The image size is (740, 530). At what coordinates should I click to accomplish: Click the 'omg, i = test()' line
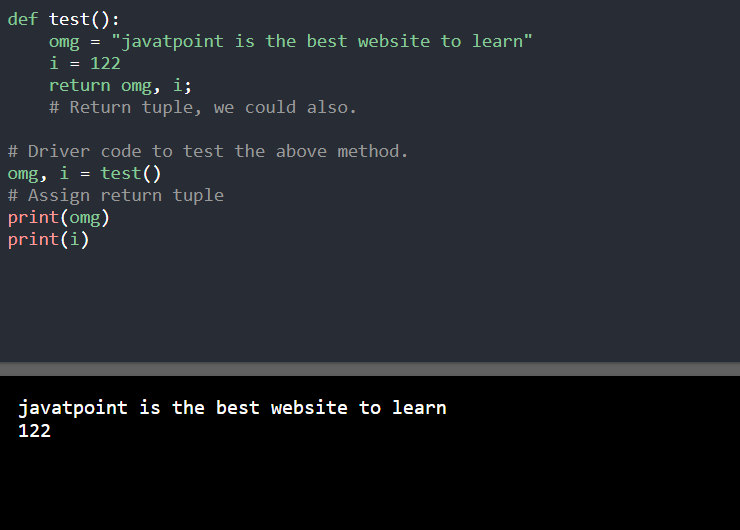84,174
